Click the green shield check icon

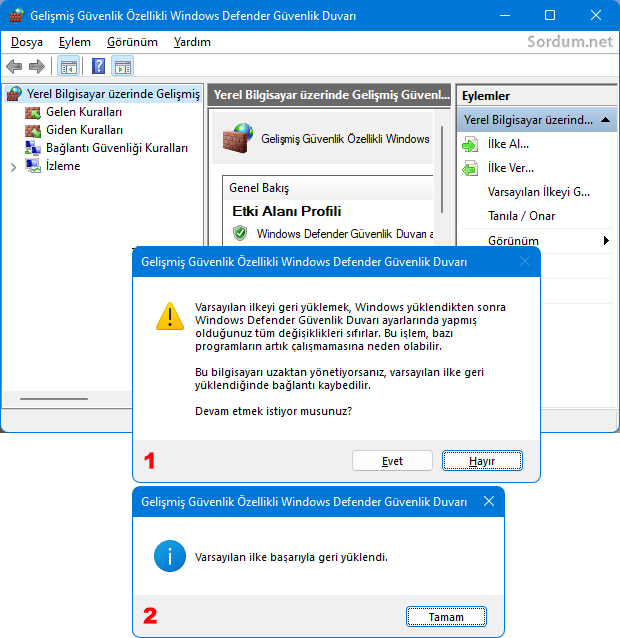coord(240,233)
